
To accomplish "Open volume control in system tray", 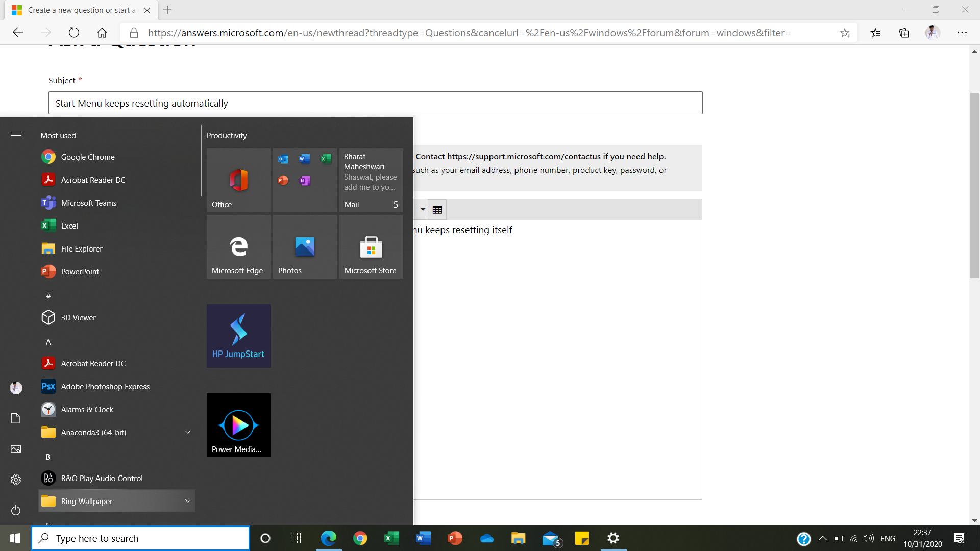I will click(869, 538).
